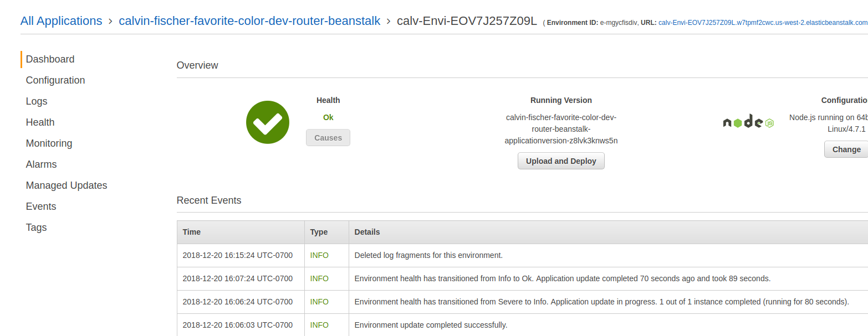The height and width of the screenshot is (336, 868).
Task: Click the Node.js platform logo
Action: (x=748, y=122)
